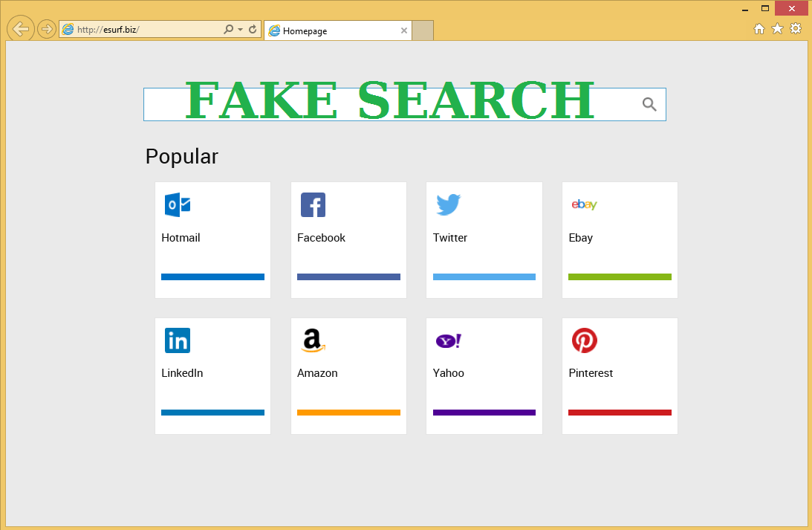The width and height of the screenshot is (812, 530).
Task: Open the Amazon text link
Action: click(x=317, y=373)
